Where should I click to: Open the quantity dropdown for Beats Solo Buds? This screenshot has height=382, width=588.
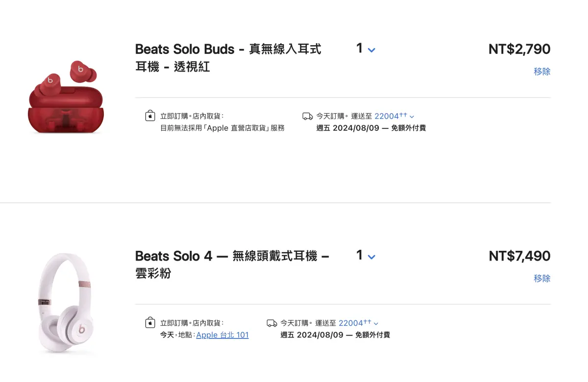point(365,48)
